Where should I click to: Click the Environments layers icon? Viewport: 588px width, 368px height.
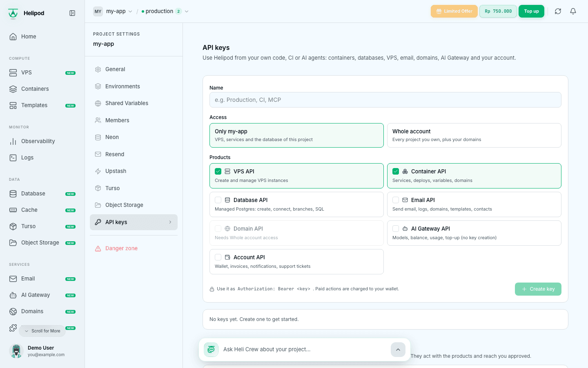(98, 86)
